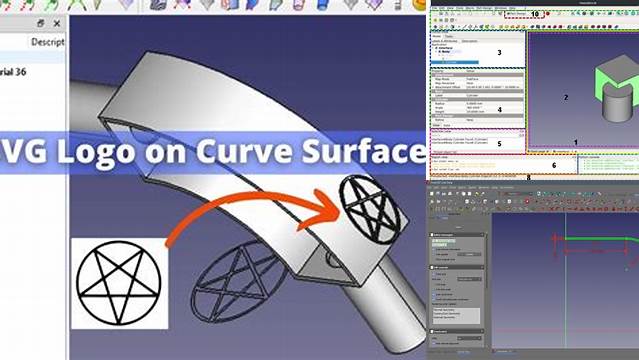Click the green line in the sketch view
Viewport: 639px width, 360px height.
click(x=596, y=239)
